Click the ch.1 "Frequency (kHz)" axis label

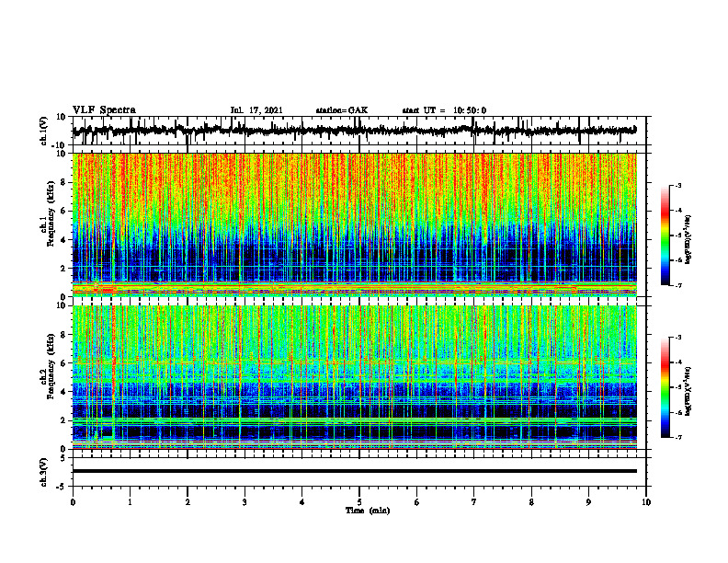pos(51,213)
